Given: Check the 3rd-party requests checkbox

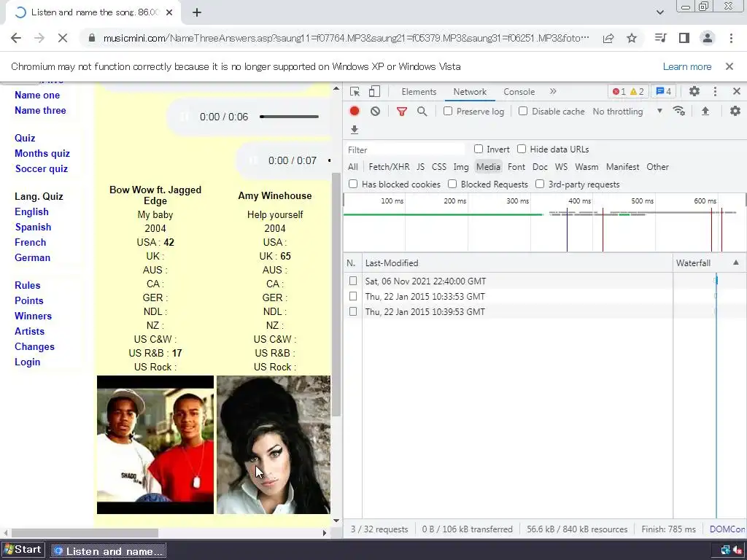Looking at the screenshot, I should pos(540,184).
